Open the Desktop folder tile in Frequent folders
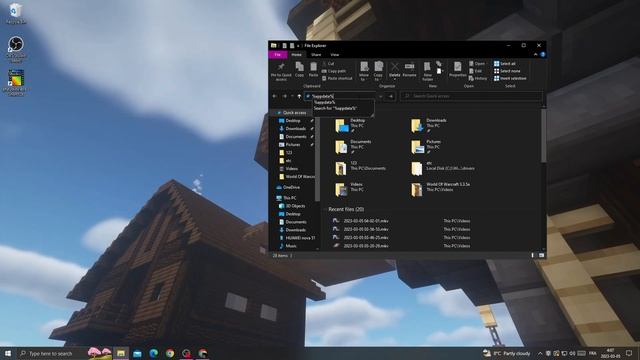This screenshot has height=360, width=640. 351,125
